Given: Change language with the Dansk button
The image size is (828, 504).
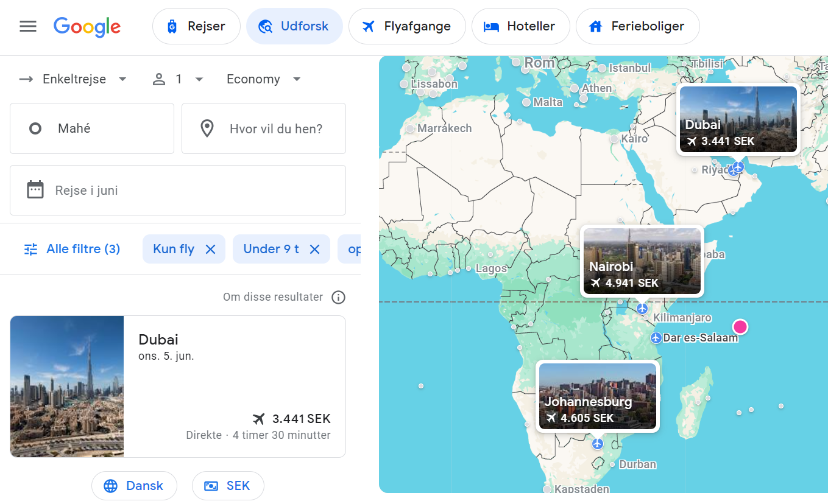Looking at the screenshot, I should pyautogui.click(x=134, y=486).
